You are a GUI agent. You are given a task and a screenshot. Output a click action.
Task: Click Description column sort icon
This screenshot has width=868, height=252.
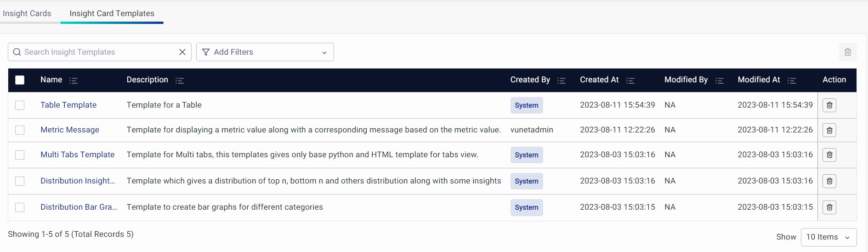180,80
